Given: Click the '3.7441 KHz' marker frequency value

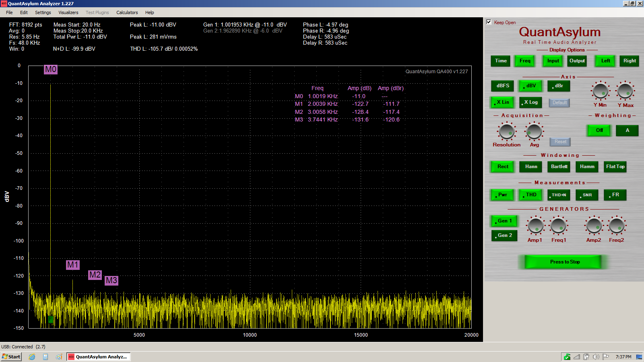Looking at the screenshot, I should 323,119.
